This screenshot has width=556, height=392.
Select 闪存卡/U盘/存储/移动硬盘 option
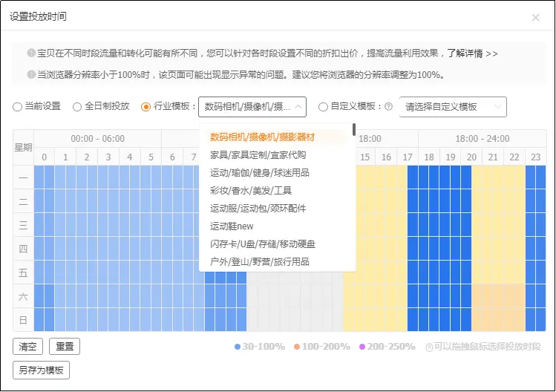(x=263, y=244)
